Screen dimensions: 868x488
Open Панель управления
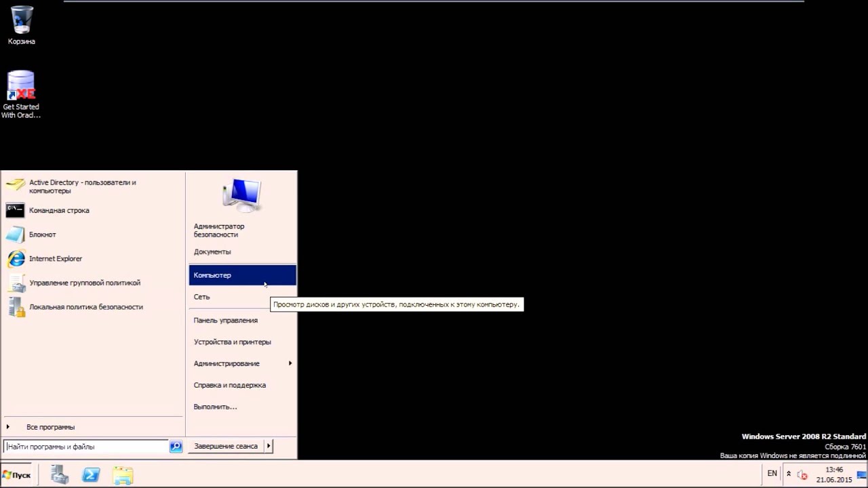pos(226,320)
